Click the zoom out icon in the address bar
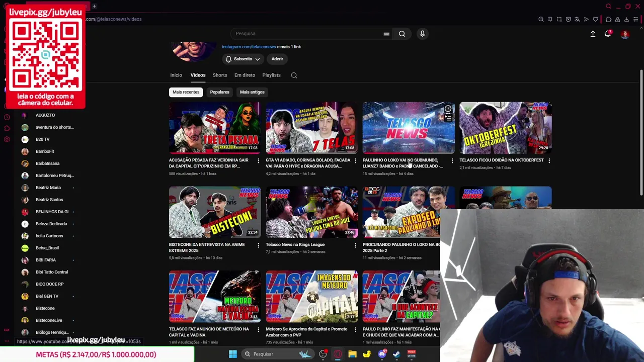This screenshot has height=362, width=644. point(541,20)
